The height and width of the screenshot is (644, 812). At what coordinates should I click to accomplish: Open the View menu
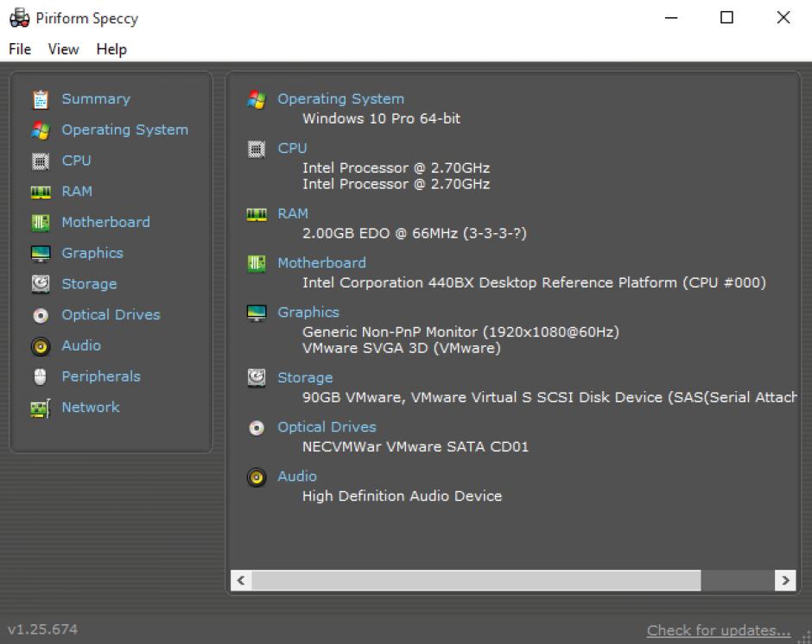63,49
